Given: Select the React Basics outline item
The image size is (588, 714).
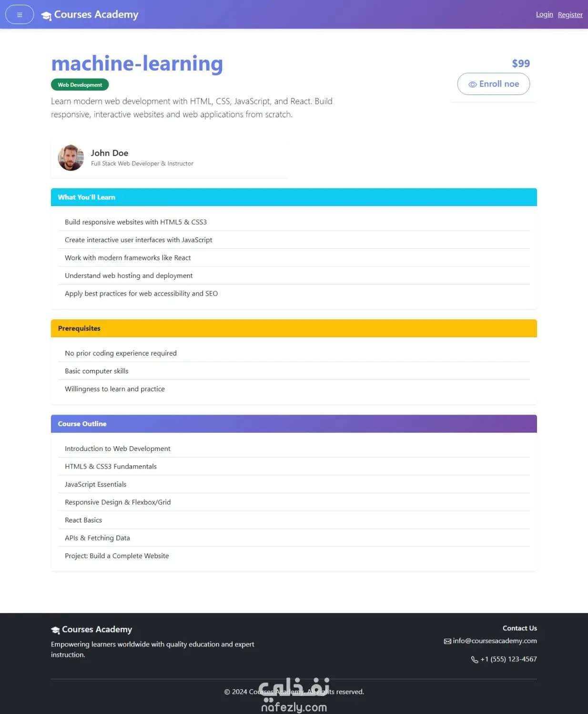Looking at the screenshot, I should 294,520.
